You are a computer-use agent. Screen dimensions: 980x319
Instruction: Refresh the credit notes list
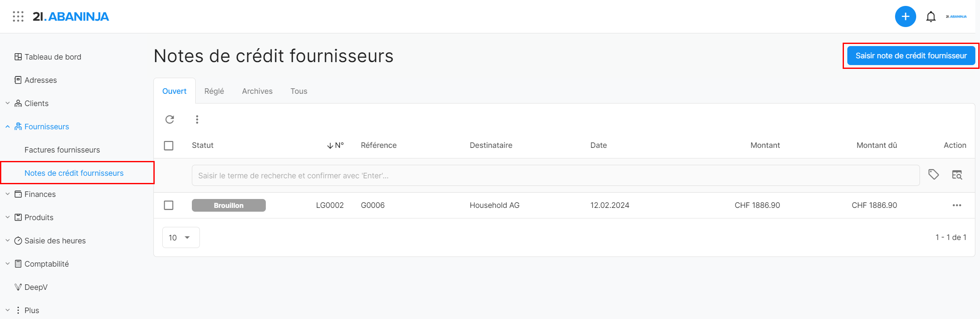(x=170, y=120)
